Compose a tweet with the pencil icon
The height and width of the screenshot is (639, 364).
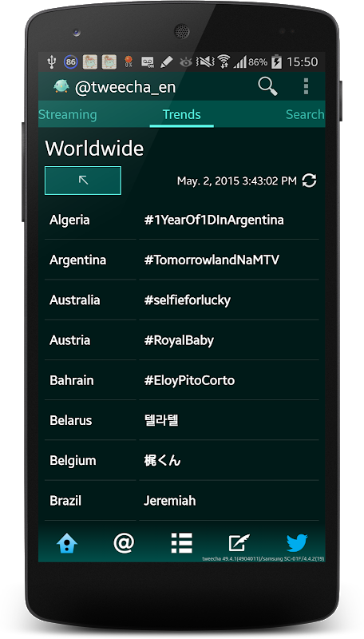coord(239,543)
